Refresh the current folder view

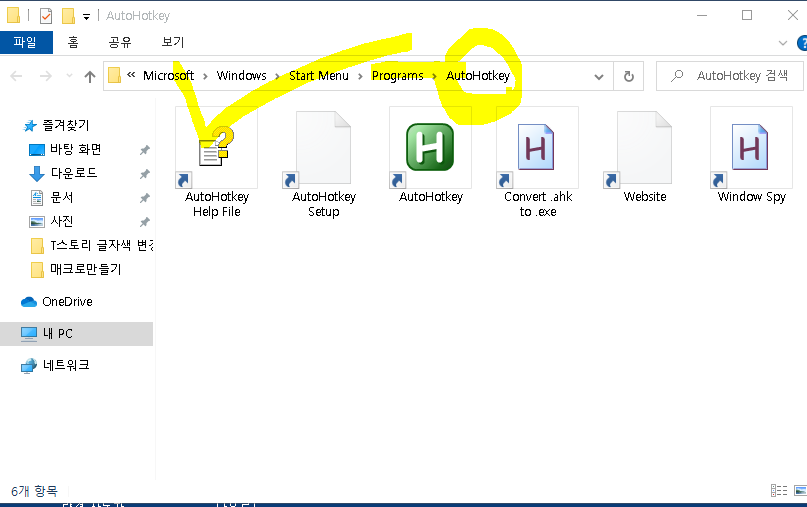pyautogui.click(x=629, y=77)
